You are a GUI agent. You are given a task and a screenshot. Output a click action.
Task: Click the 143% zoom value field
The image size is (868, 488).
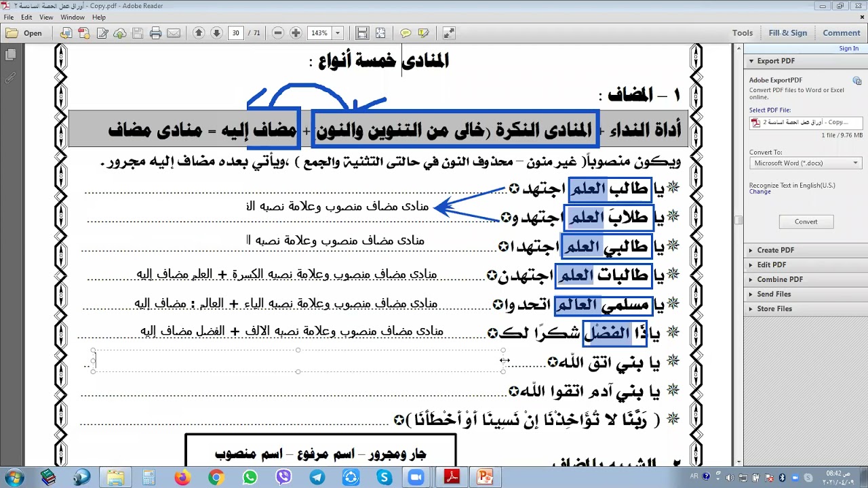click(319, 33)
